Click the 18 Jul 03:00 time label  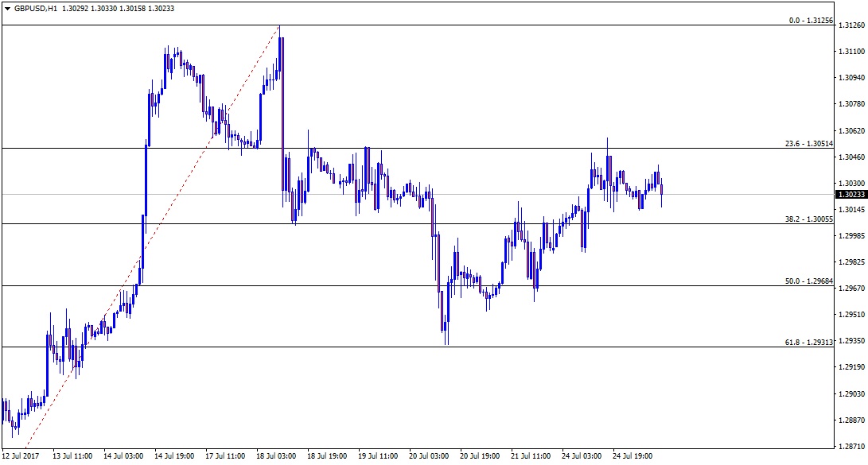pos(276,456)
